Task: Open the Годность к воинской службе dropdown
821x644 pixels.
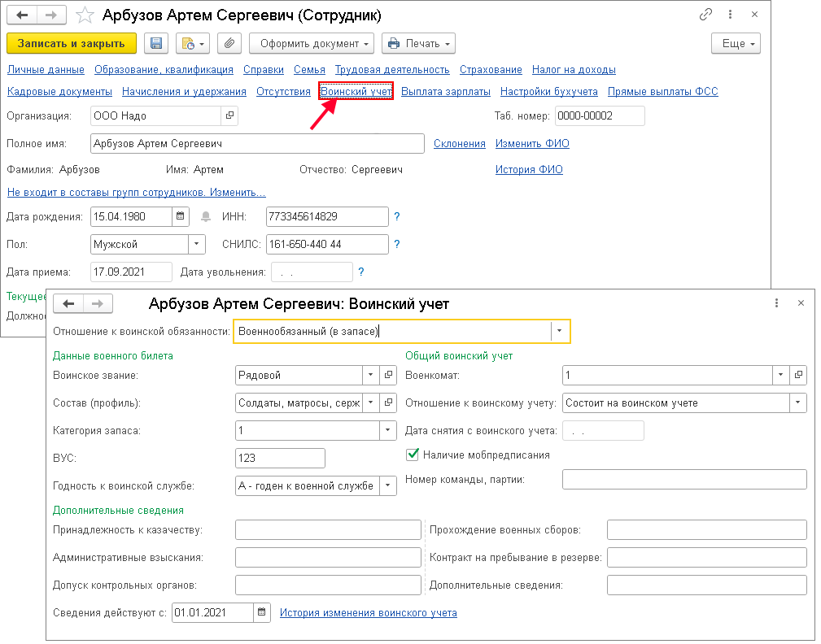Action: [x=388, y=486]
